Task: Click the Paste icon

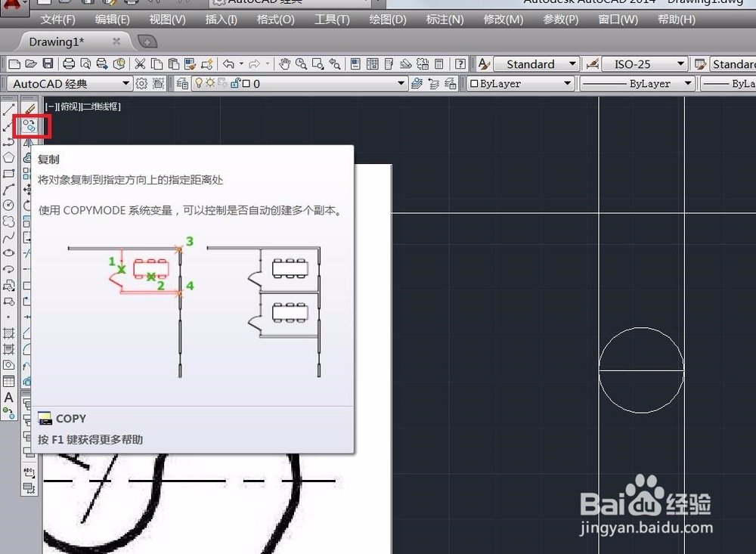Action: tap(174, 63)
